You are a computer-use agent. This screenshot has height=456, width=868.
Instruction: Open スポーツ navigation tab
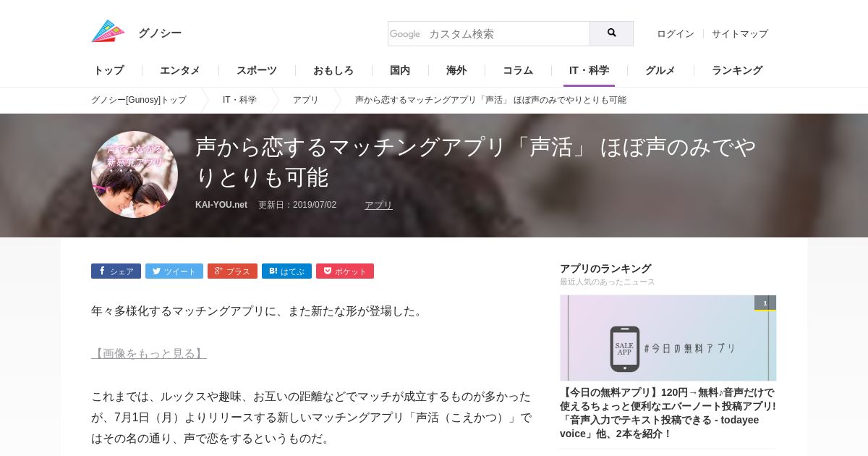[x=257, y=70]
